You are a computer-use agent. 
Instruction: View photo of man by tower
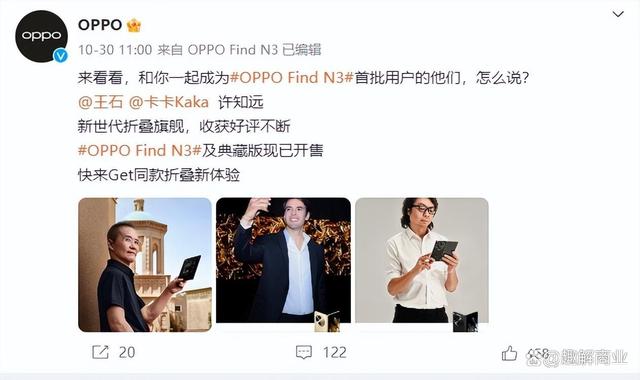pos(145,264)
